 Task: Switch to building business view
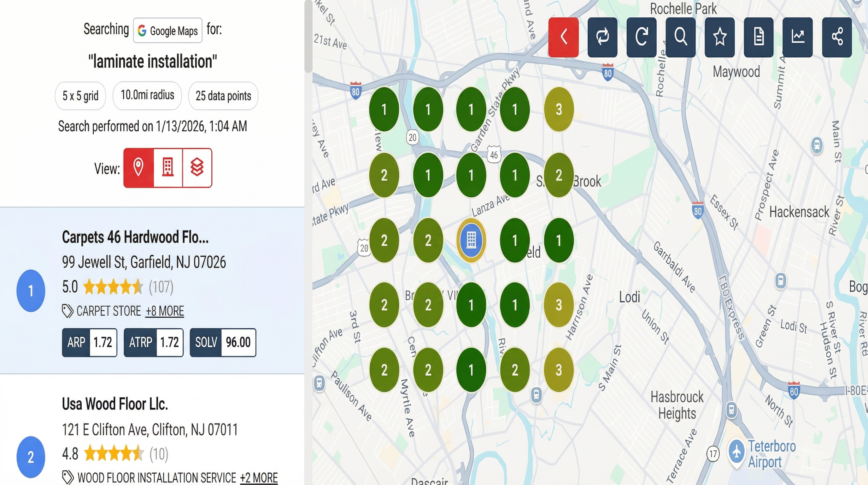click(x=168, y=168)
